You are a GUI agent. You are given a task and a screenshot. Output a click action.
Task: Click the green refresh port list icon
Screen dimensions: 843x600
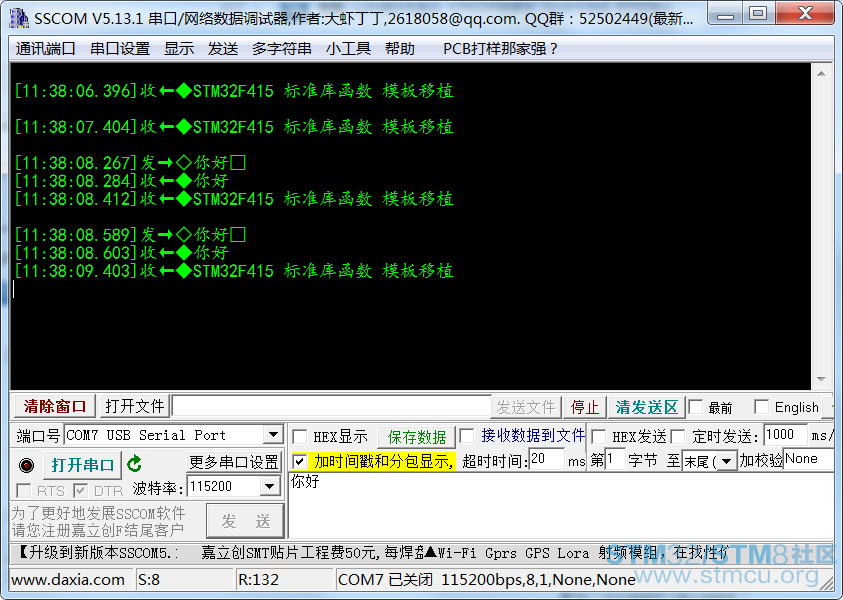coord(134,463)
